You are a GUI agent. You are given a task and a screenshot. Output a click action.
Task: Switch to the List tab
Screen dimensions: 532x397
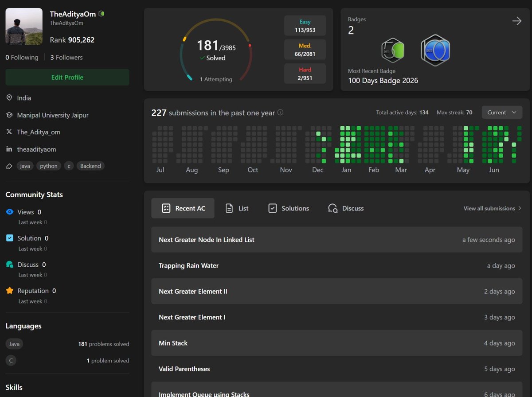[x=237, y=208]
